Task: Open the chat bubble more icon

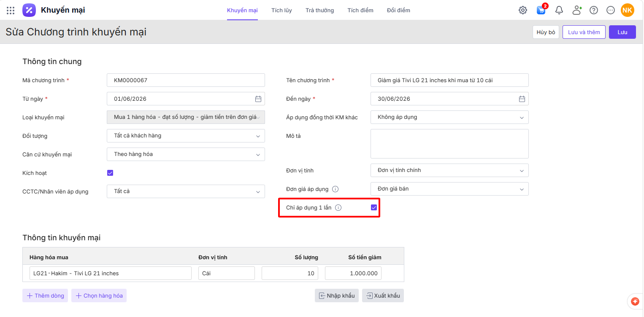Action: tap(611, 10)
